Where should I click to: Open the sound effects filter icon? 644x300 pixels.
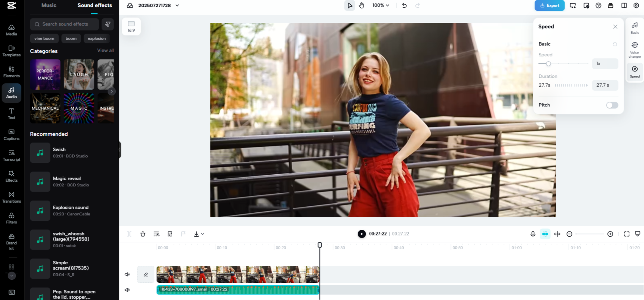pos(108,24)
